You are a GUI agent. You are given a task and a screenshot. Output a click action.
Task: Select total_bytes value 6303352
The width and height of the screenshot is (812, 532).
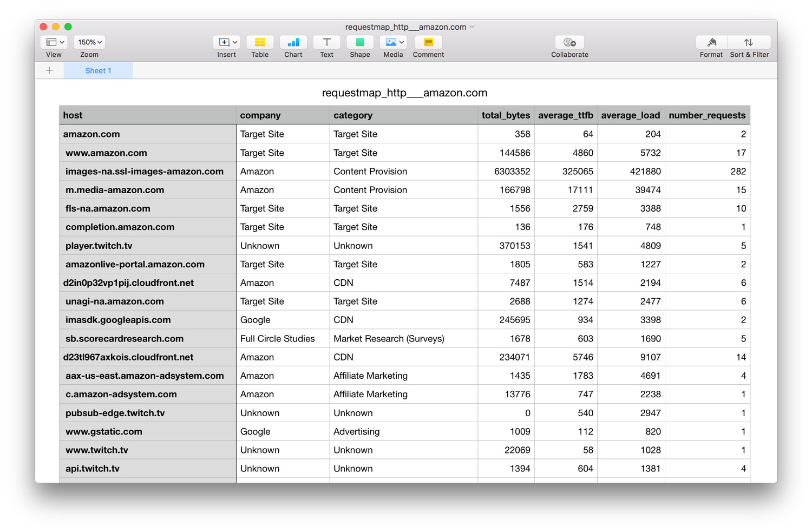(x=506, y=172)
